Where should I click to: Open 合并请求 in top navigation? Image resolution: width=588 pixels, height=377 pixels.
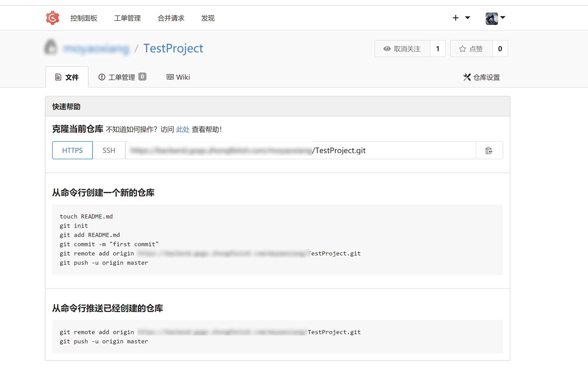(x=171, y=18)
